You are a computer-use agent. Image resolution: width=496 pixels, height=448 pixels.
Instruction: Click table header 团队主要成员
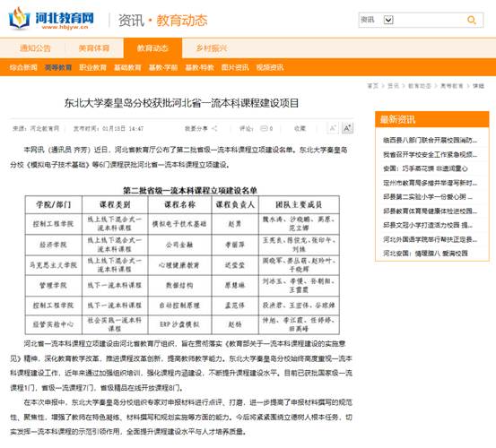pos(299,204)
